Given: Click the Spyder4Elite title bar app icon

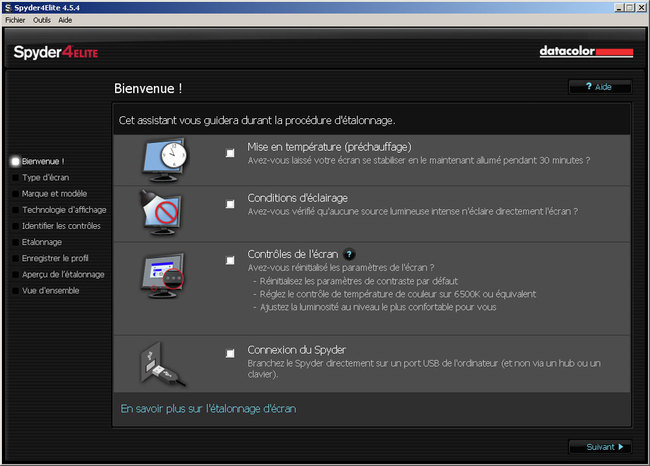Looking at the screenshot, I should click(7, 7).
